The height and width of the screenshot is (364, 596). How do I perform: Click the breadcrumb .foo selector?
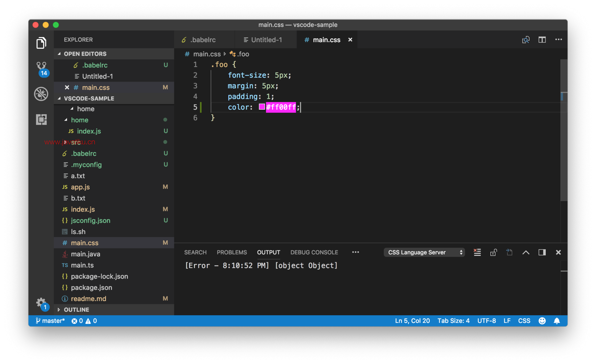tap(241, 54)
